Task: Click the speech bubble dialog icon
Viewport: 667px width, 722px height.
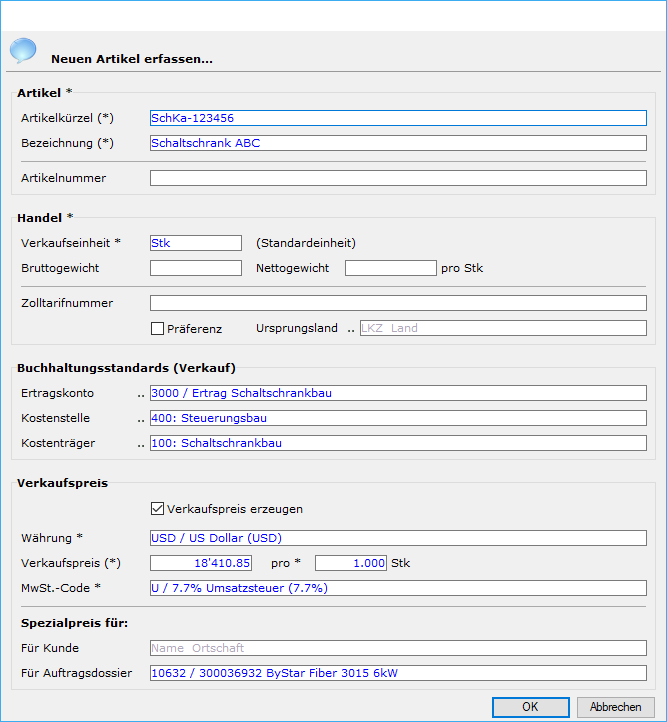Action: click(22, 50)
